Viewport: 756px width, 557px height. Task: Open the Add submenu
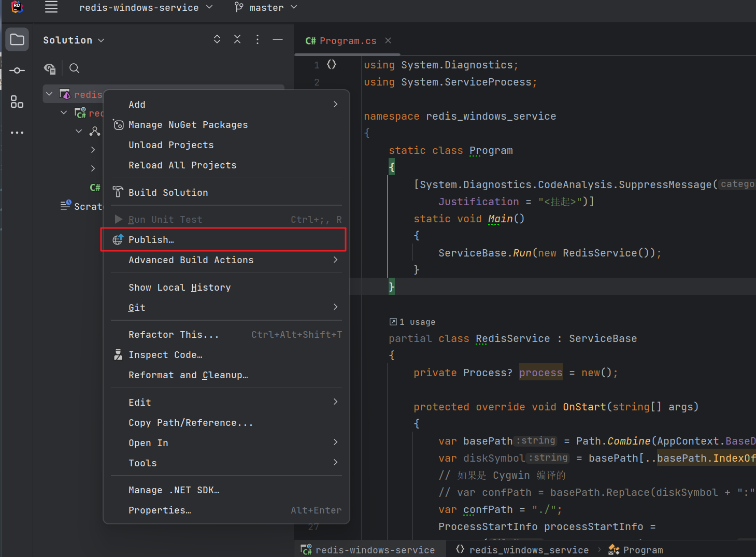226,104
